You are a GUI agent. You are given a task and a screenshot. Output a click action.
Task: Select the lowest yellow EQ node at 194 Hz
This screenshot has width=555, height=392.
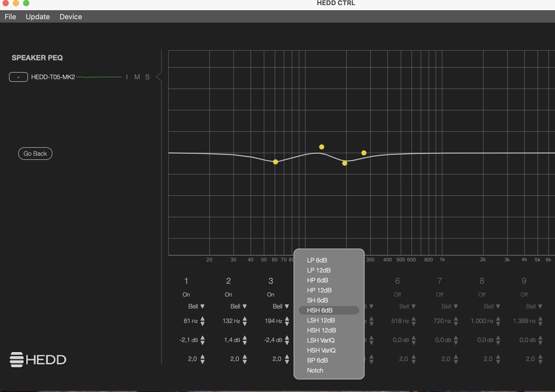click(x=345, y=163)
